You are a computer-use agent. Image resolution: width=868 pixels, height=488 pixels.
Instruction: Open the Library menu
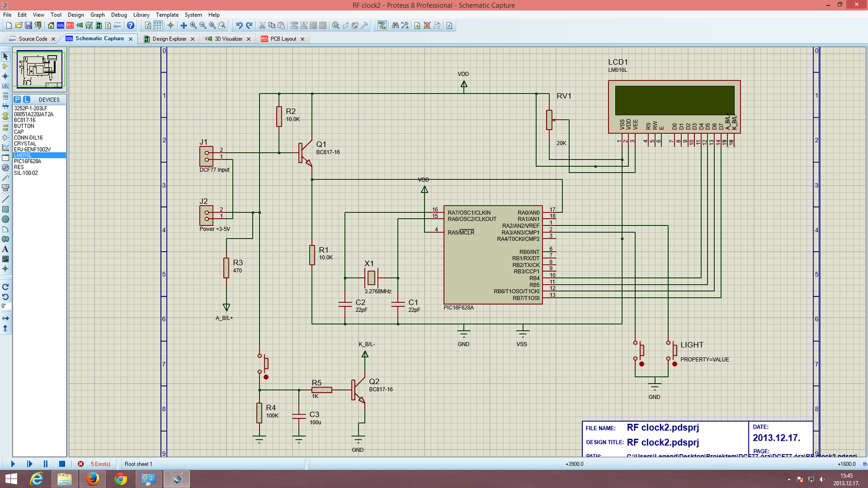[x=141, y=15]
